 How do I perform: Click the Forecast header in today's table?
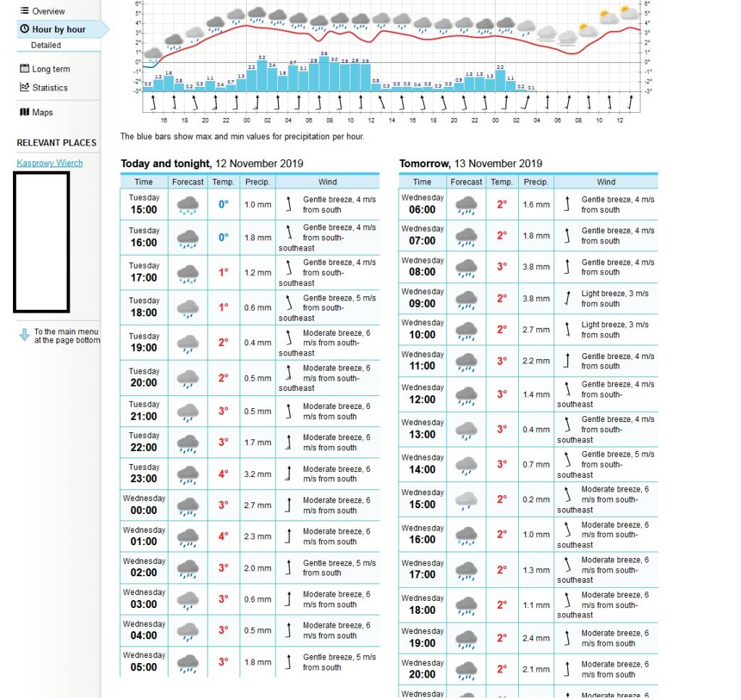187,182
